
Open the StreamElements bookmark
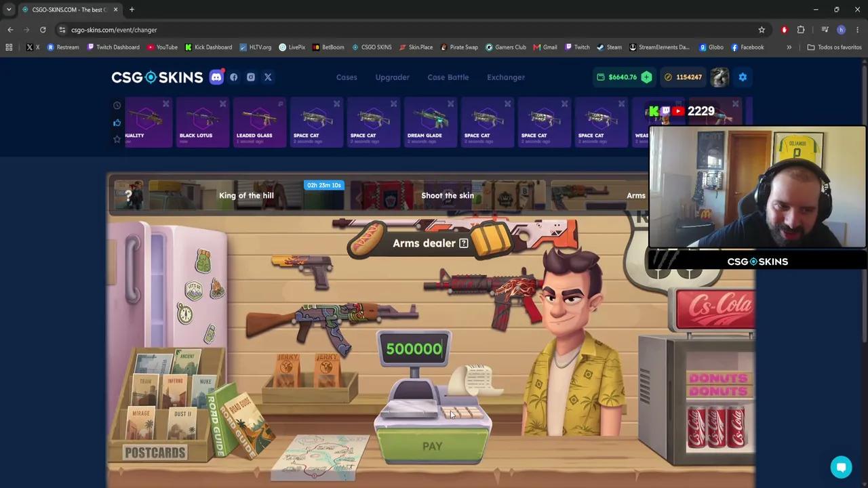point(658,47)
